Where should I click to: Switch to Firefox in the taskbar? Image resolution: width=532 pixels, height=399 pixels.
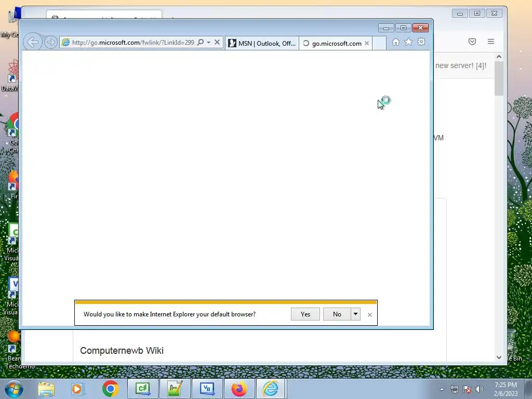(240, 389)
